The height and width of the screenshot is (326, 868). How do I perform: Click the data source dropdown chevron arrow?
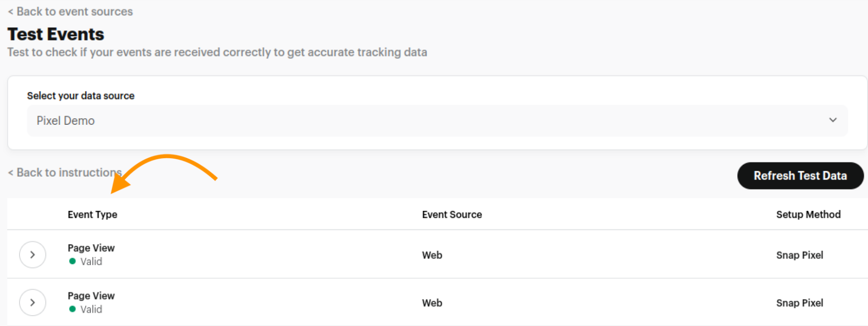[x=832, y=120]
